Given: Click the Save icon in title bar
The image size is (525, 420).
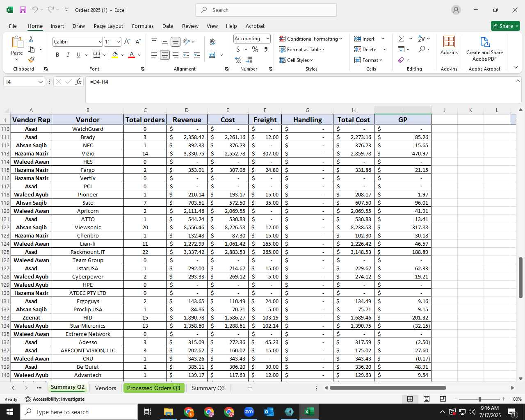Looking at the screenshot, I should click(23, 10).
